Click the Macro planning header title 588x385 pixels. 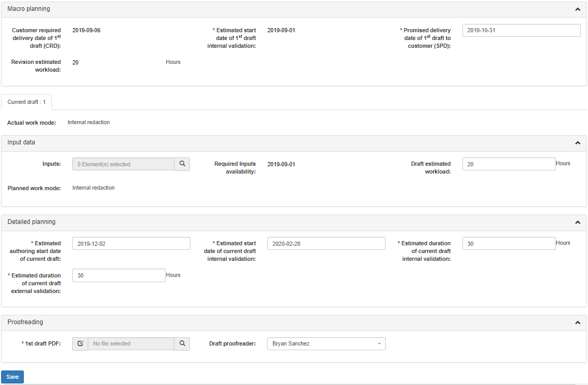[29, 9]
